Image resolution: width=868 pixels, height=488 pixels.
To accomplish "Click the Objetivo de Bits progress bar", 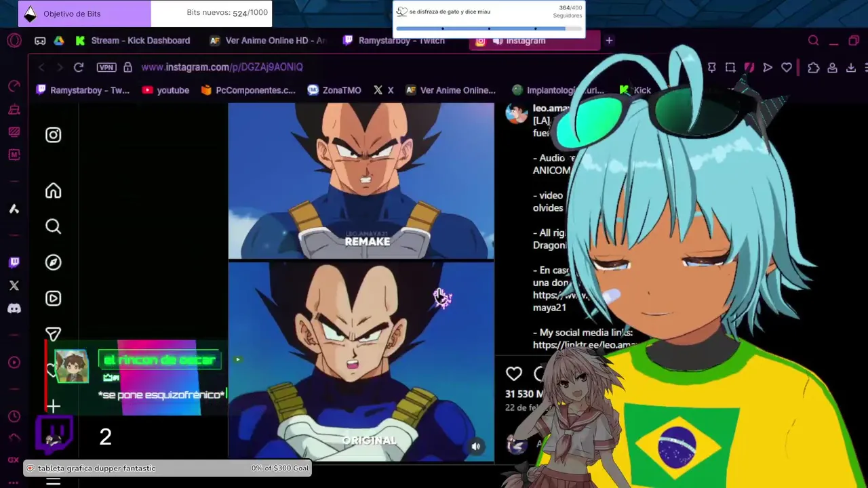I will [x=145, y=14].
